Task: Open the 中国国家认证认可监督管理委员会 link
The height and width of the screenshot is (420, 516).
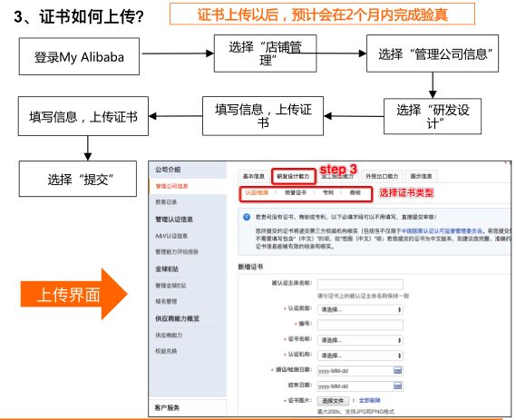Action: point(442,231)
